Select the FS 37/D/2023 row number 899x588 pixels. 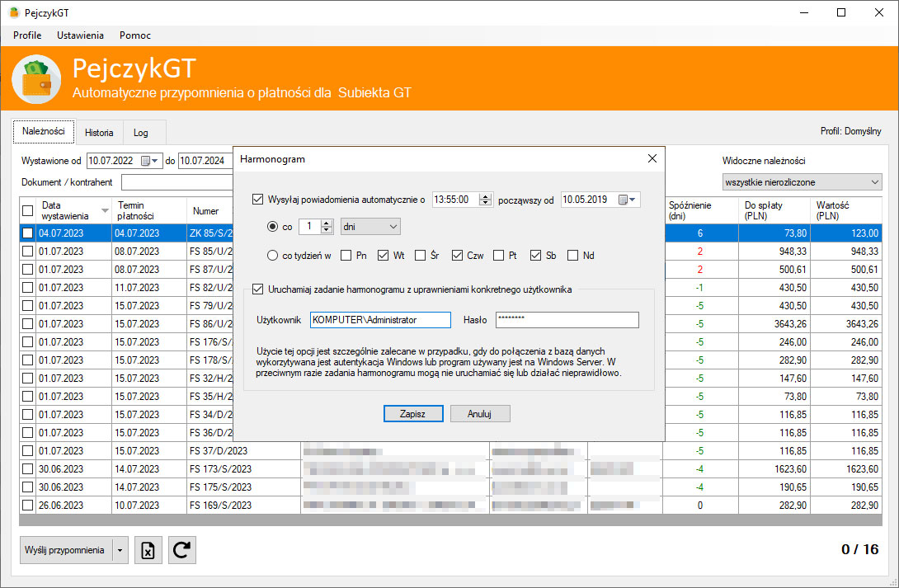coord(243,451)
